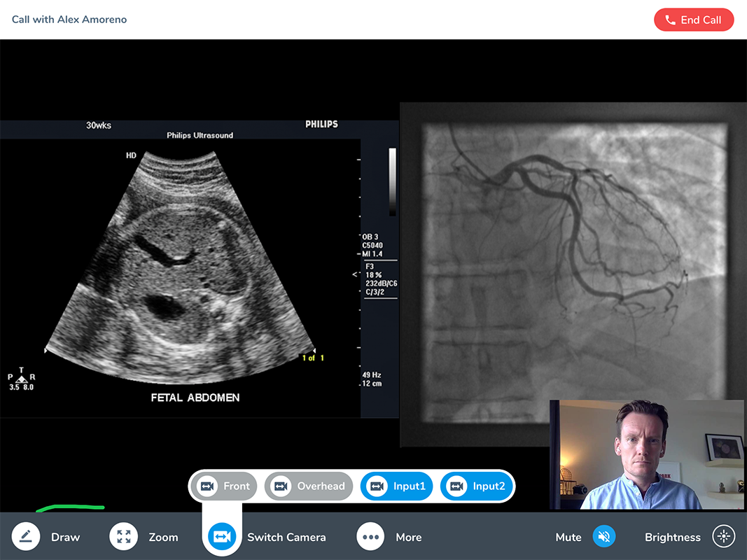Click the phone icon in End Call
This screenshot has height=560, width=747.
(670, 20)
